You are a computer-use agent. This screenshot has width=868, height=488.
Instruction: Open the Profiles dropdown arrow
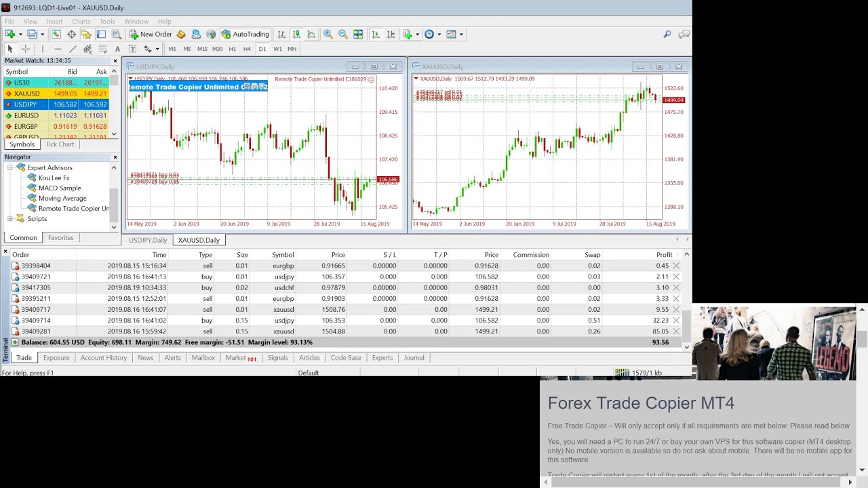[x=41, y=34]
